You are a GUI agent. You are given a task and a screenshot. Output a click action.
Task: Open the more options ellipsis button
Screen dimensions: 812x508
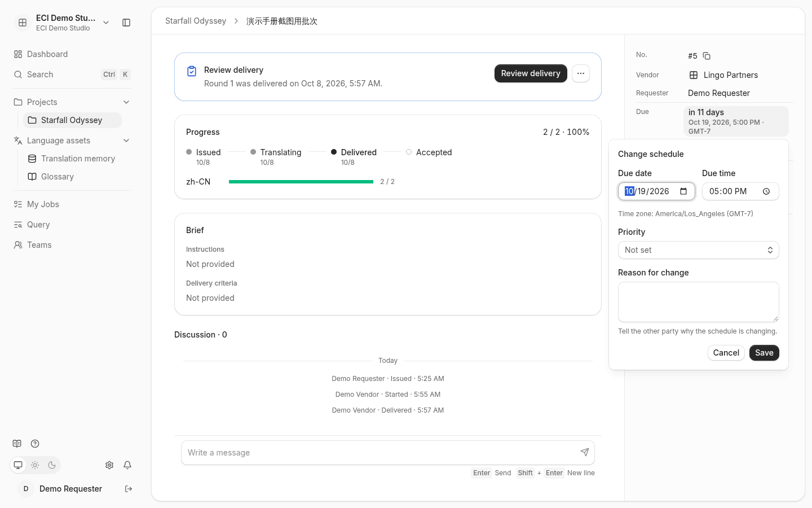coord(581,73)
